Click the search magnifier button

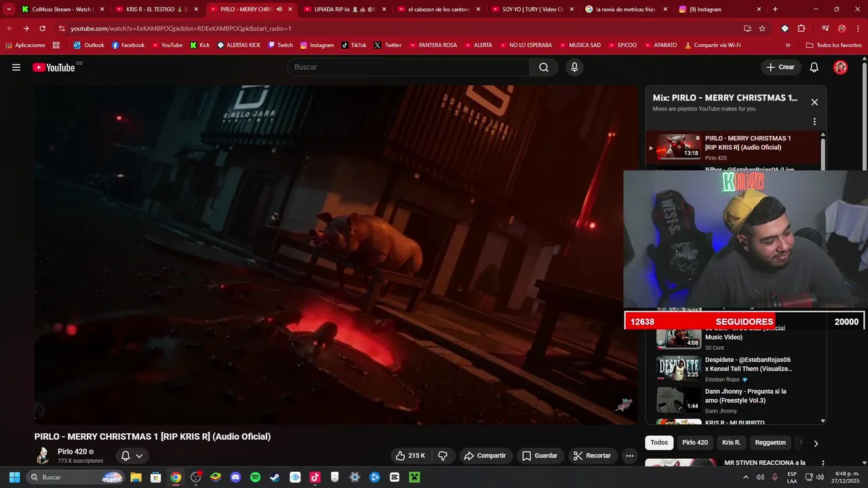click(x=544, y=67)
